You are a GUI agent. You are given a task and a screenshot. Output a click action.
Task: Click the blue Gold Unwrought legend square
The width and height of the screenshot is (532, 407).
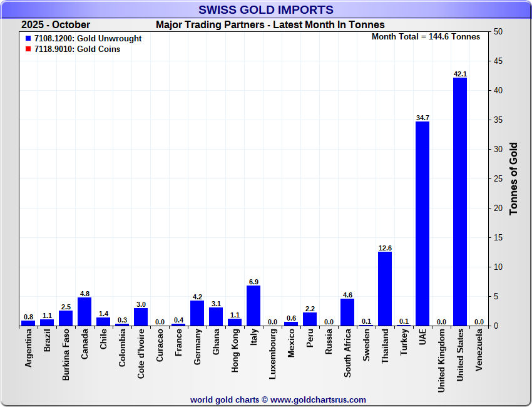pos(28,39)
